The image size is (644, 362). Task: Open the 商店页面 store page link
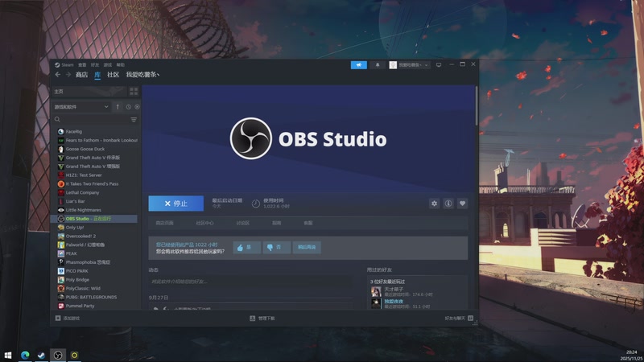coord(165,223)
